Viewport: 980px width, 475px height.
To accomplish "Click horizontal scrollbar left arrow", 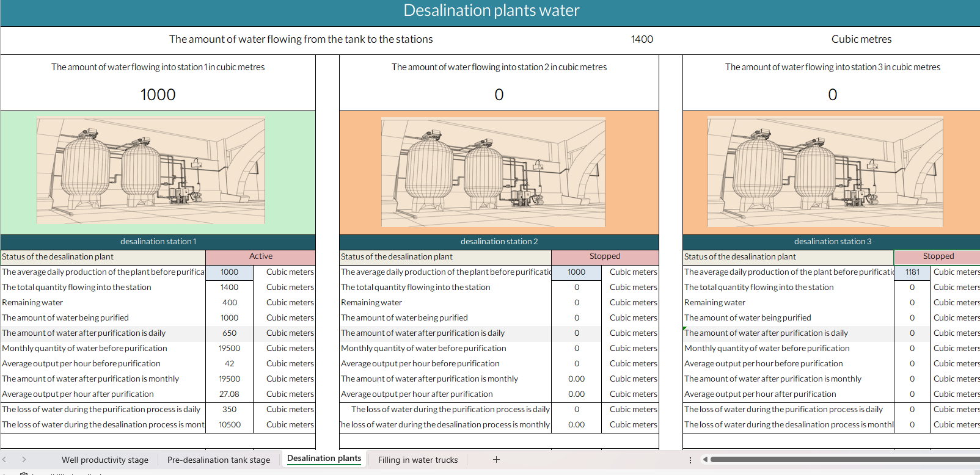I will coord(705,460).
